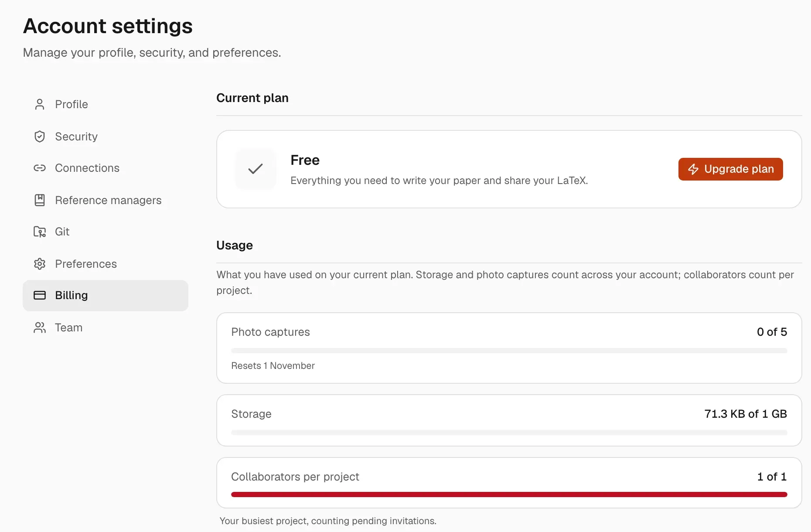
Task: Click the Photo captures label
Action: click(x=270, y=332)
